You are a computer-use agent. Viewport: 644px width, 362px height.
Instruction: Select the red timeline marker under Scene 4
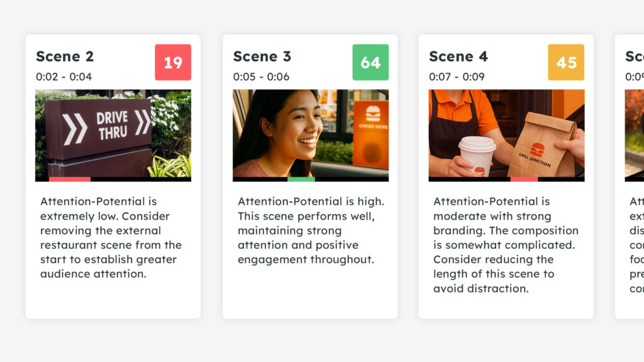coord(524,179)
